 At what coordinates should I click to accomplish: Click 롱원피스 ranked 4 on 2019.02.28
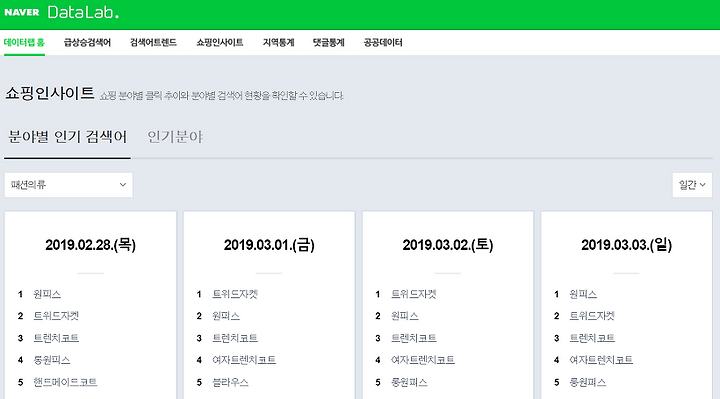(52, 360)
